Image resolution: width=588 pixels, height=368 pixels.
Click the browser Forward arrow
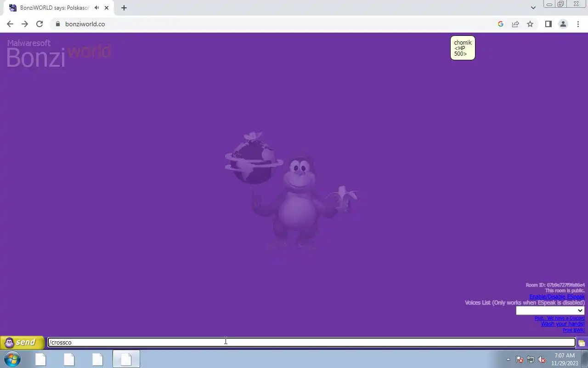click(x=25, y=24)
